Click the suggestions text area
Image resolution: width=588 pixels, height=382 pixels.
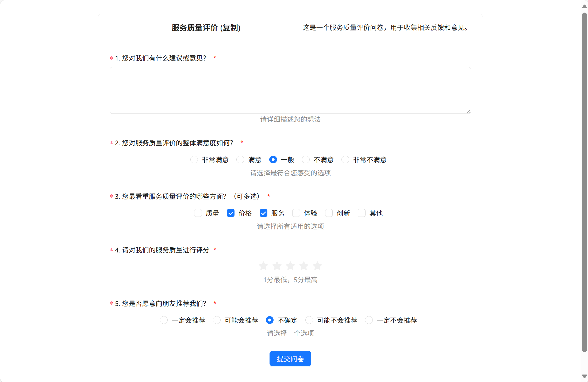point(290,90)
